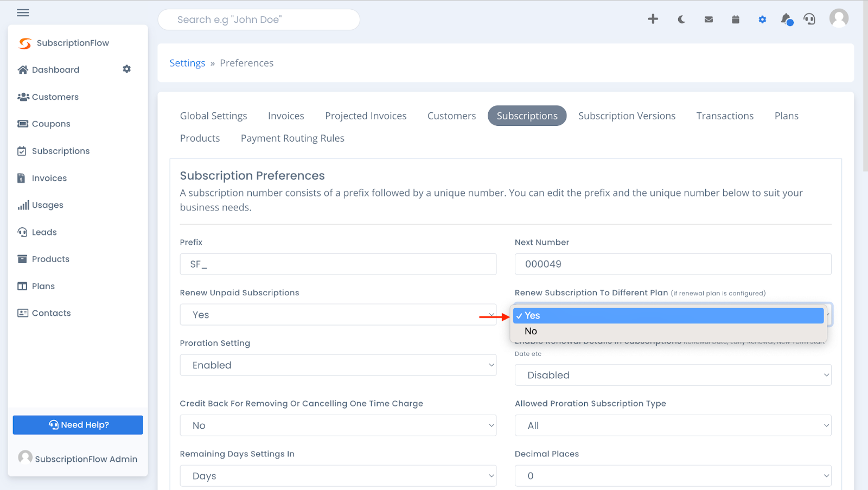868x490 pixels.
Task: Open the support headset icon
Action: pos(809,19)
